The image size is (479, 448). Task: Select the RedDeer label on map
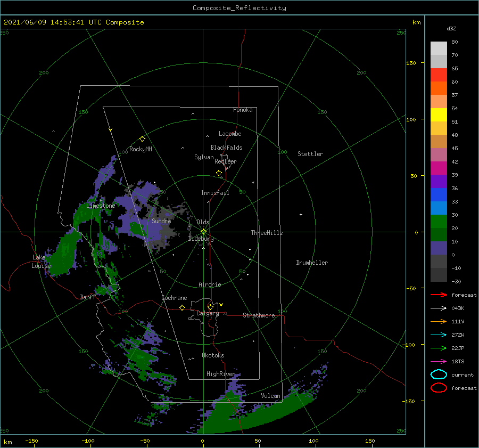pyautogui.click(x=226, y=161)
